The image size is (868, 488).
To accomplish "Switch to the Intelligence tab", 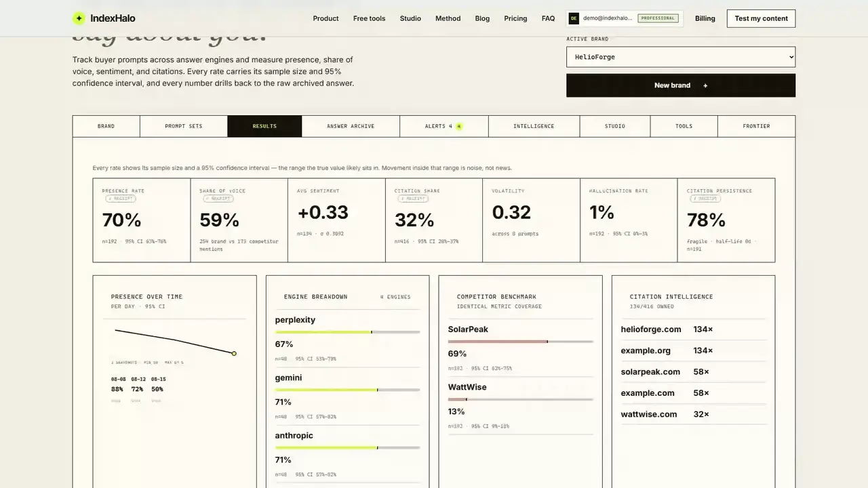I will pos(534,126).
